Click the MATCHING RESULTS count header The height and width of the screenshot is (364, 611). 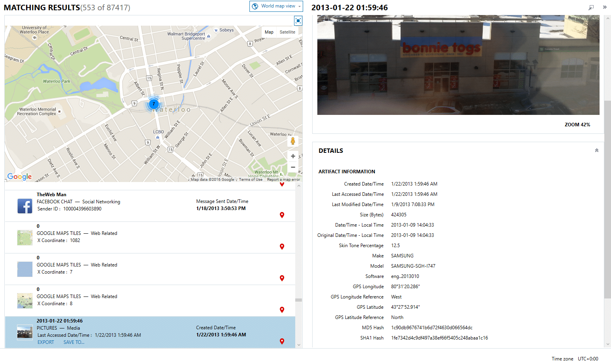[67, 8]
